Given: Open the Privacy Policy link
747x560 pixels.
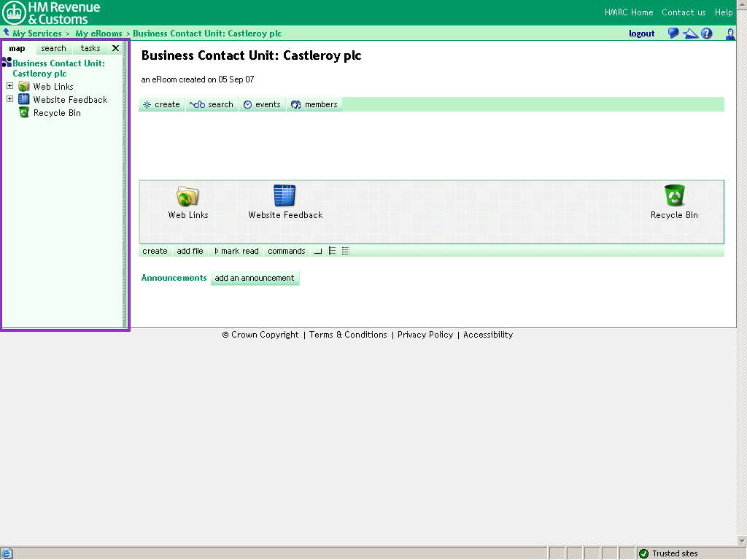Looking at the screenshot, I should pos(425,335).
